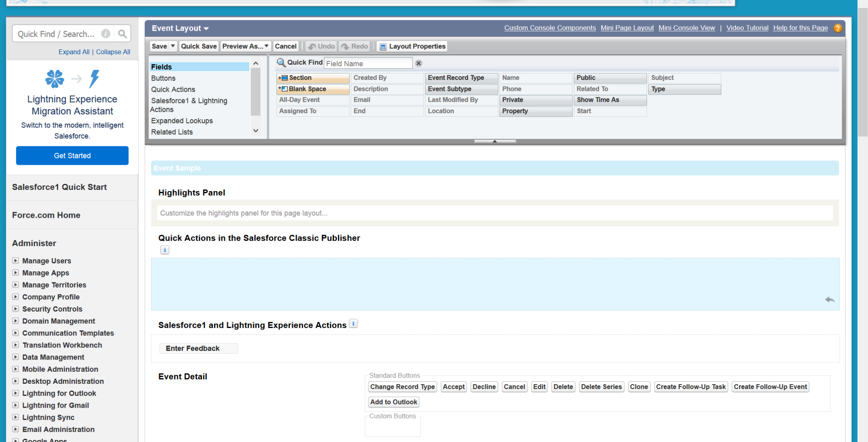This screenshot has height=442, width=868.
Task: Open the Preview As dropdown
Action: pos(245,46)
